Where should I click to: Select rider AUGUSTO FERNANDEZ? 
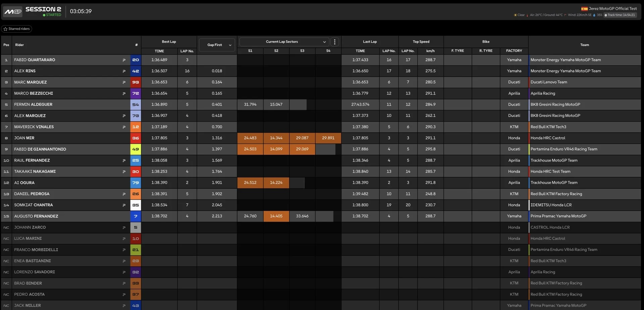pyautogui.click(x=36, y=216)
